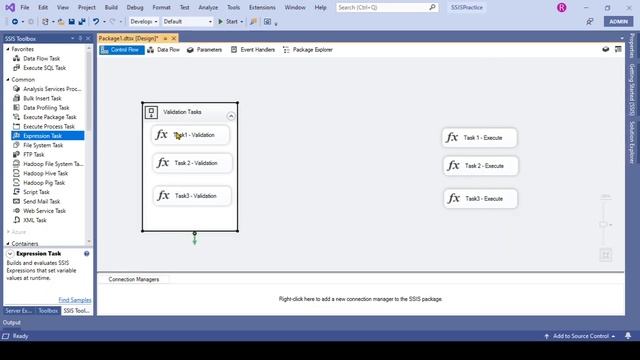
Task: Select the Task3 - Execute task
Action: pyautogui.click(x=480, y=199)
